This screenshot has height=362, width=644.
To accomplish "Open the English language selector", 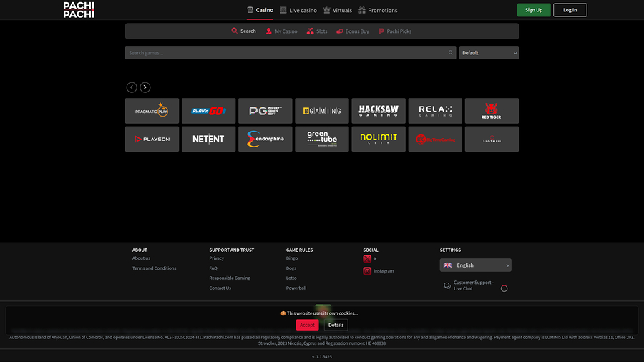I will pyautogui.click(x=475, y=265).
